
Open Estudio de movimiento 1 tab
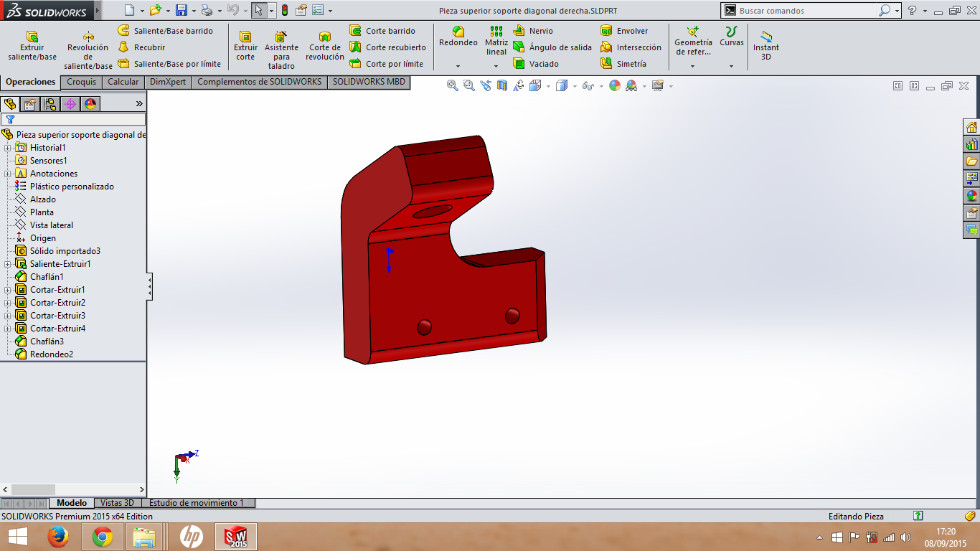tap(197, 503)
